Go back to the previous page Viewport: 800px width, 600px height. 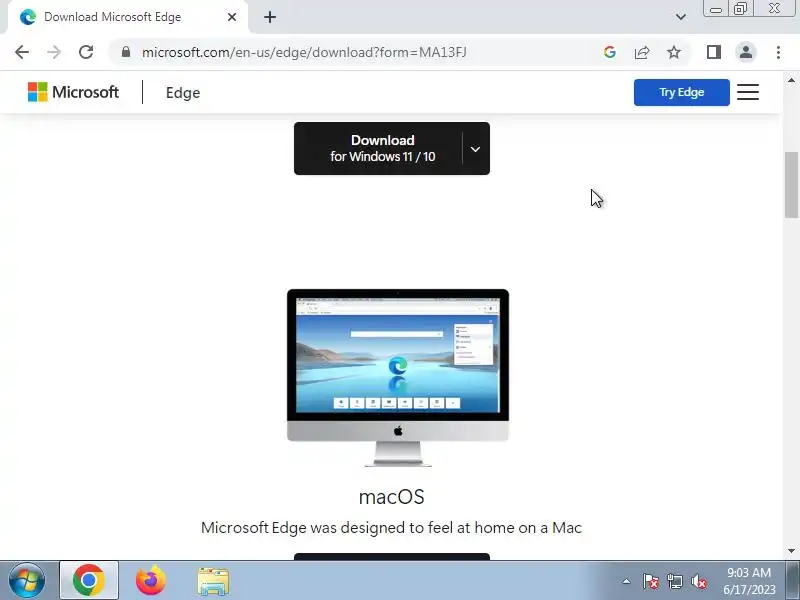pos(22,52)
